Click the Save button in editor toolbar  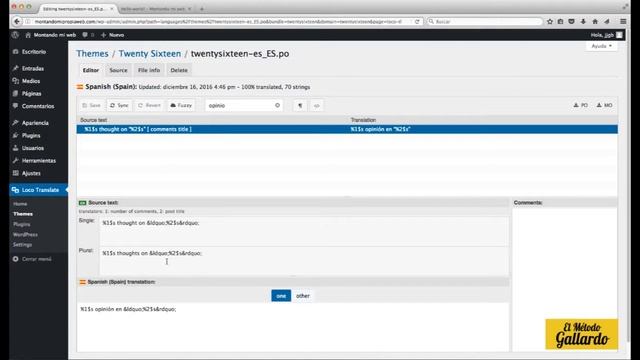pos(91,105)
